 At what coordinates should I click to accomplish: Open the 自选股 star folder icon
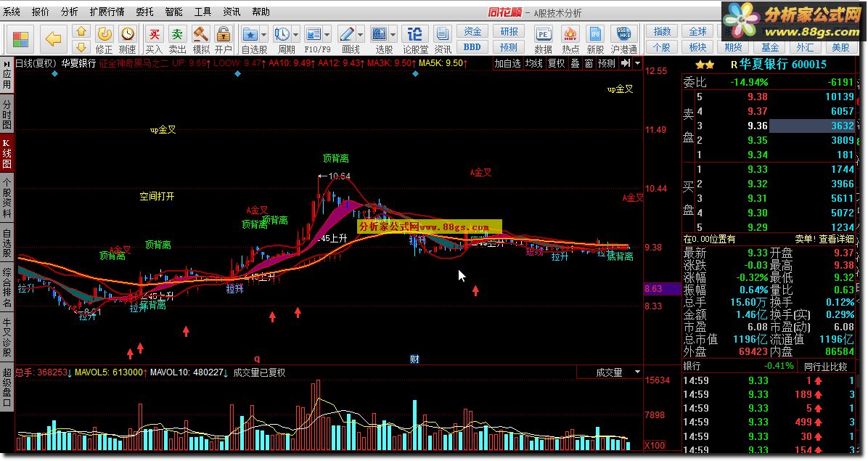tap(250, 34)
